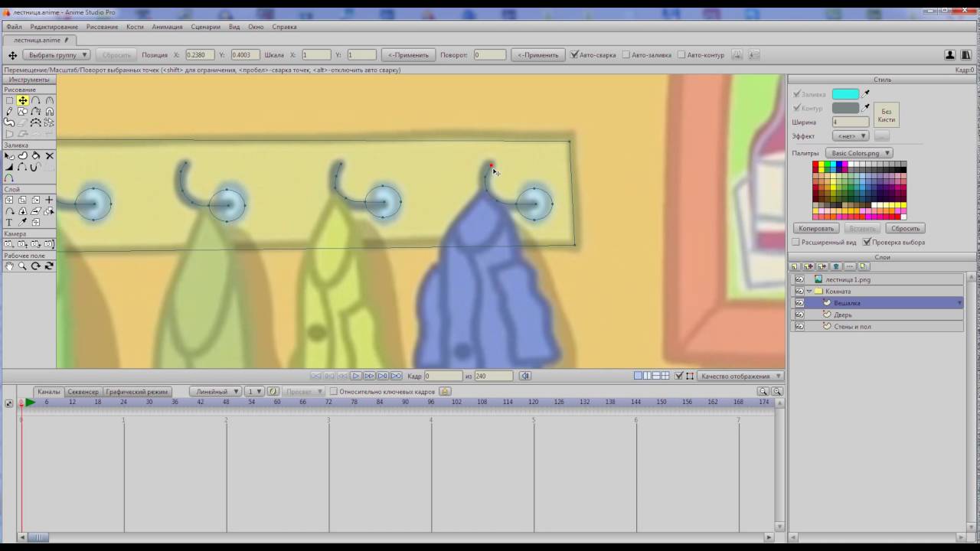Select the layer Eyedropper tool
Viewport: 980px width, 551px height.
pyautogui.click(x=23, y=222)
